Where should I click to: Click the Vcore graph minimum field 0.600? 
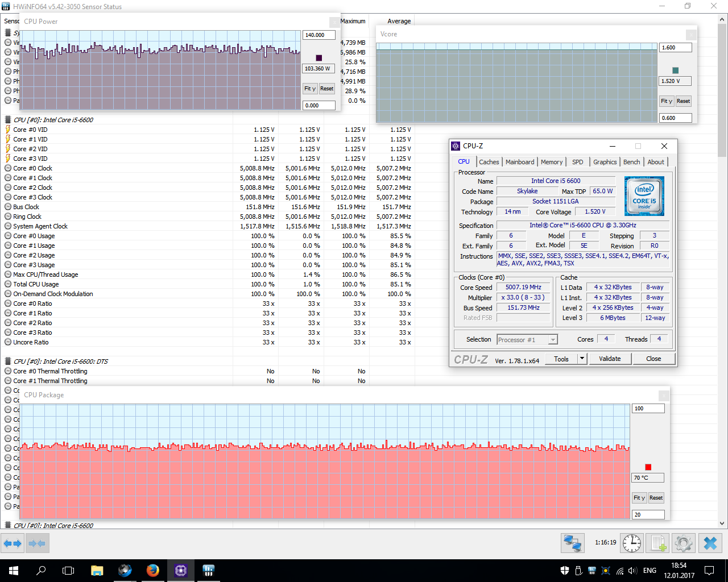(x=676, y=118)
